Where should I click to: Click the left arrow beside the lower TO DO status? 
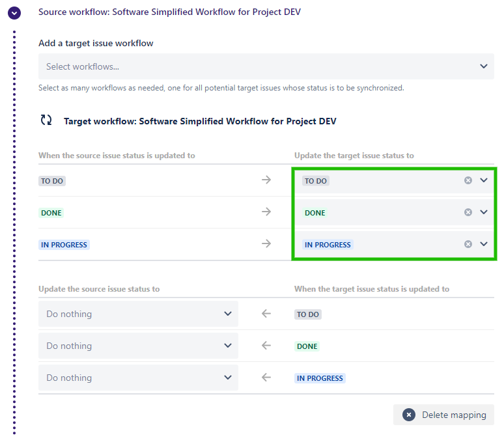click(266, 314)
